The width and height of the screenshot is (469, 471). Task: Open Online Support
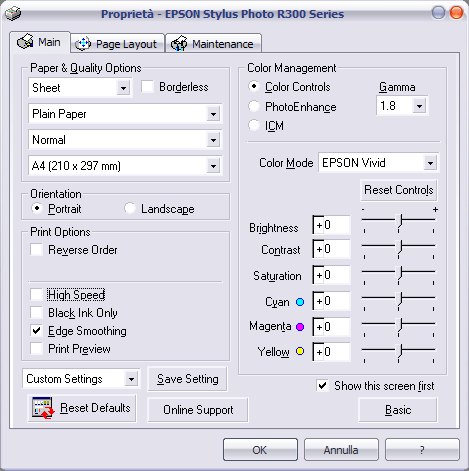198,410
